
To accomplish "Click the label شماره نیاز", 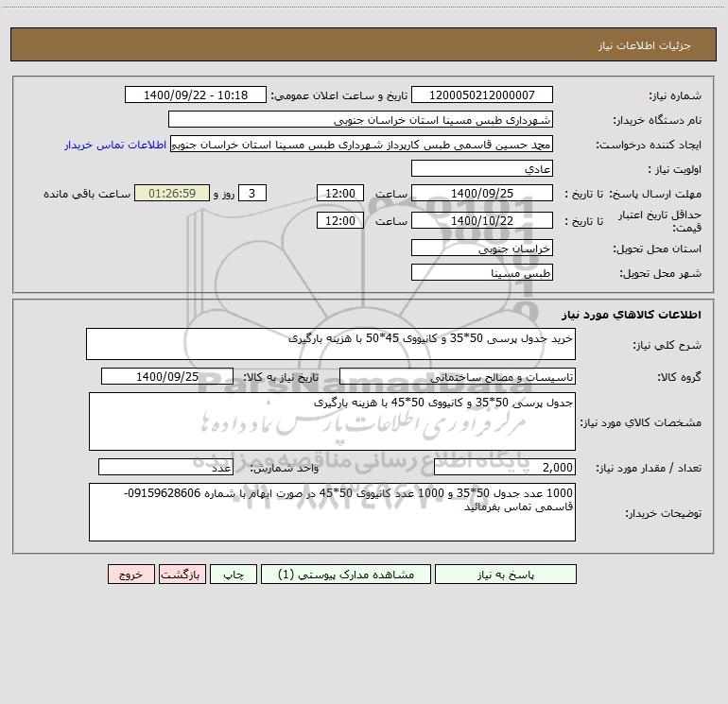I will tap(675, 96).
